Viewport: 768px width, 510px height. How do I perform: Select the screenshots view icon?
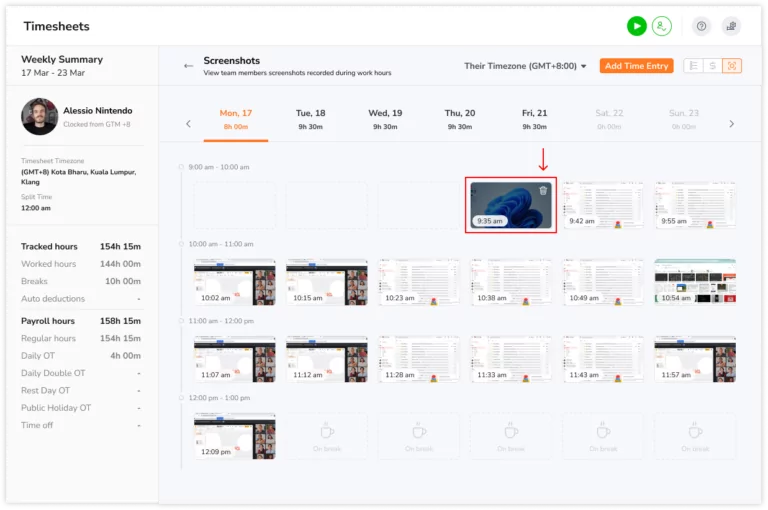pyautogui.click(x=731, y=66)
